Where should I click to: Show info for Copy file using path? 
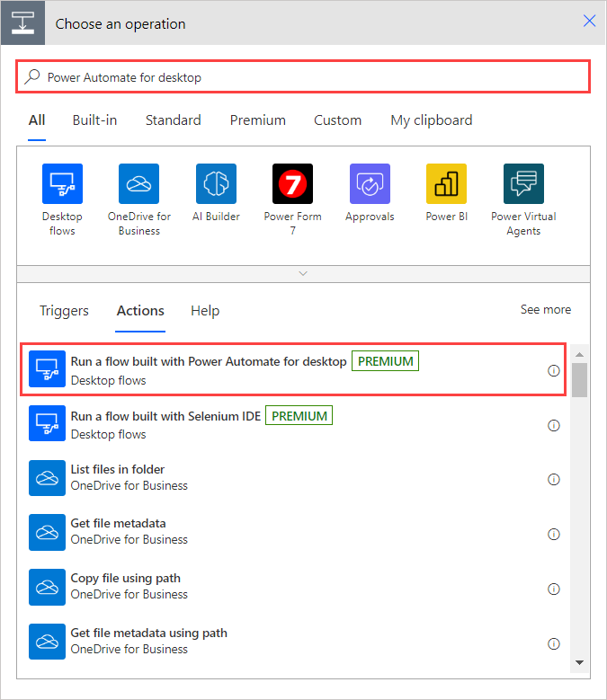click(553, 589)
